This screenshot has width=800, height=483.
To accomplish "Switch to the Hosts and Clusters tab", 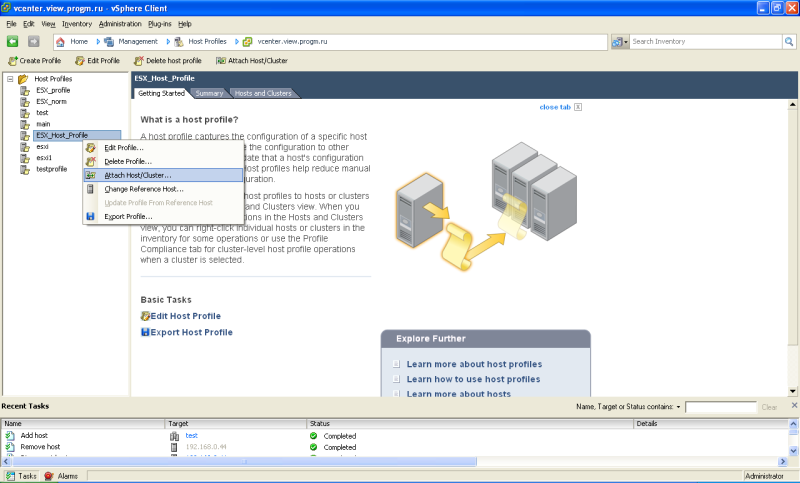I will click(x=263, y=93).
